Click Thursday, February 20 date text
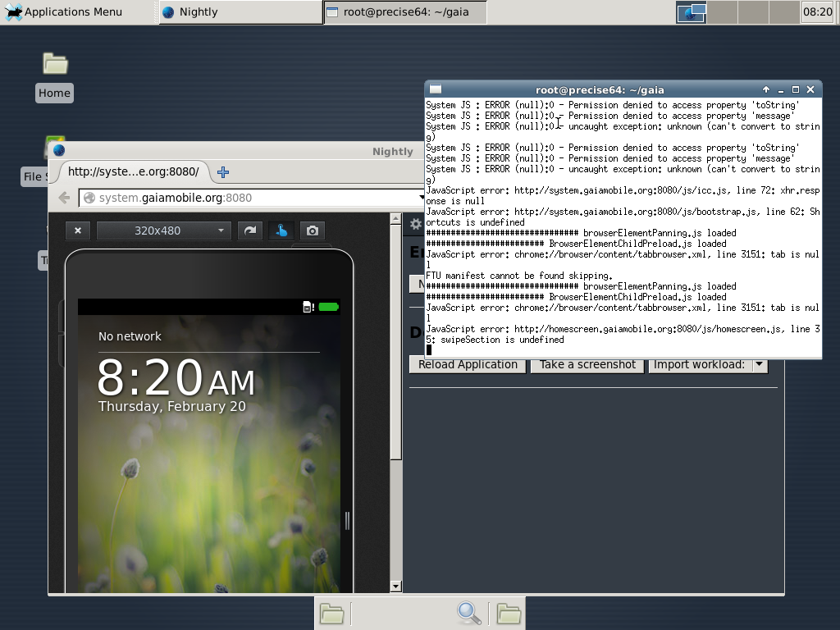 tap(172, 407)
